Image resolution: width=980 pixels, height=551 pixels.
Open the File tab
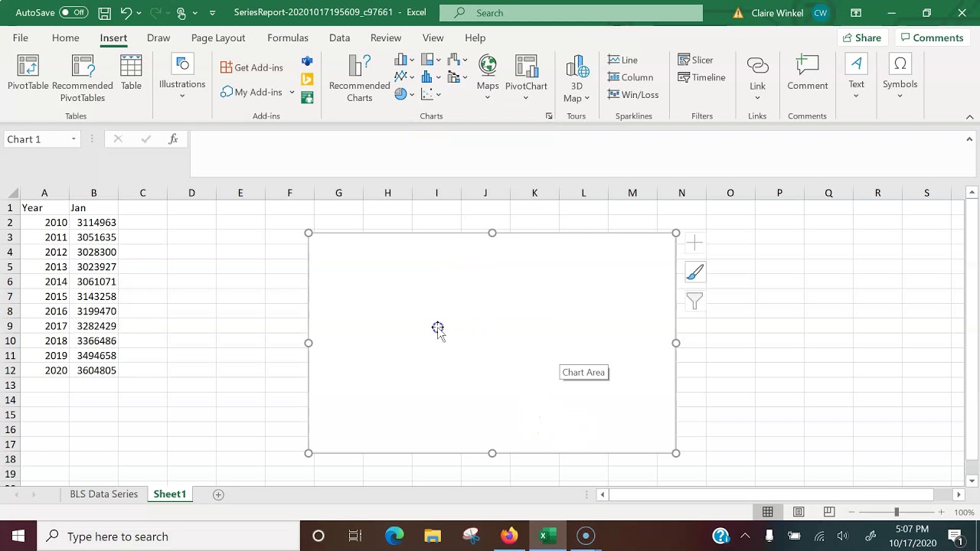[x=21, y=37]
